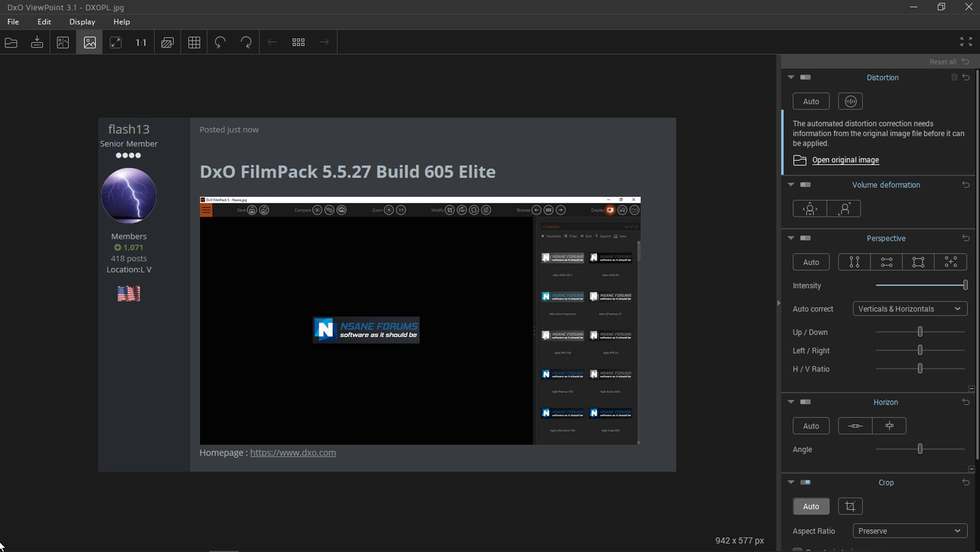The height and width of the screenshot is (552, 980).
Task: Toggle the Distortion correction on/off switch
Action: coord(805,77)
